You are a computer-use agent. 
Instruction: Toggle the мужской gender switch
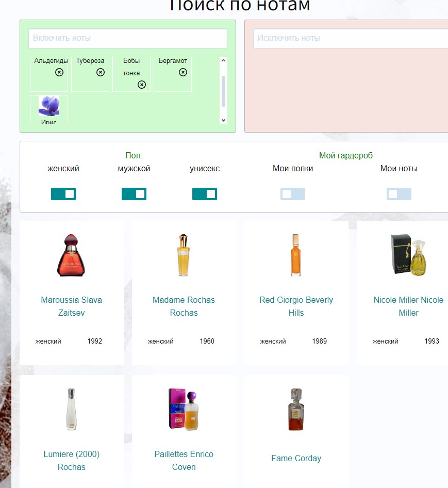tap(134, 194)
